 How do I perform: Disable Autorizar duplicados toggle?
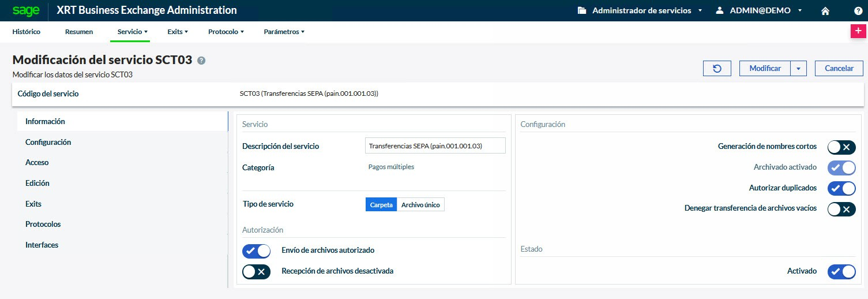[841, 188]
